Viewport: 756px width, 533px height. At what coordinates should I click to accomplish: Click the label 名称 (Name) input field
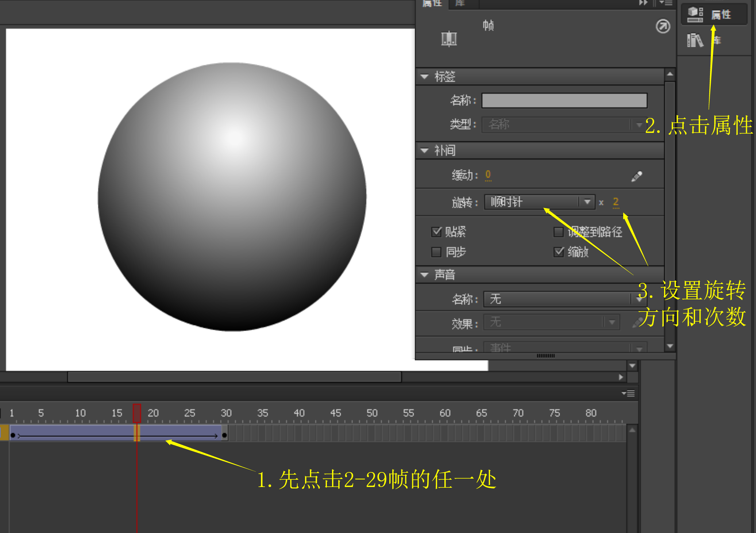564,100
